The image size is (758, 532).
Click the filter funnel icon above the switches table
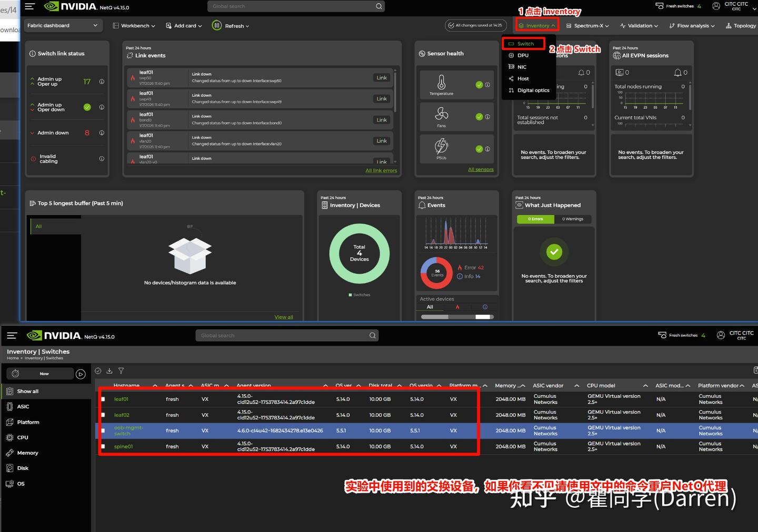(x=121, y=371)
